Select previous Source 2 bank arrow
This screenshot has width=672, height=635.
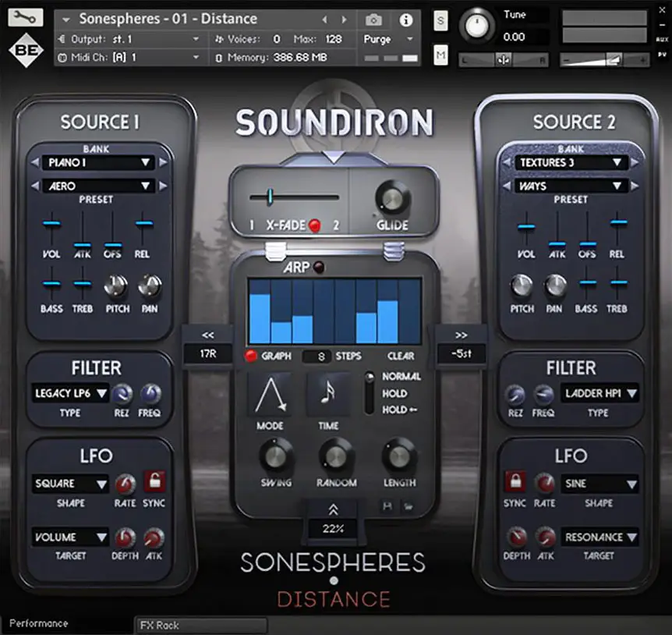pyautogui.click(x=507, y=162)
